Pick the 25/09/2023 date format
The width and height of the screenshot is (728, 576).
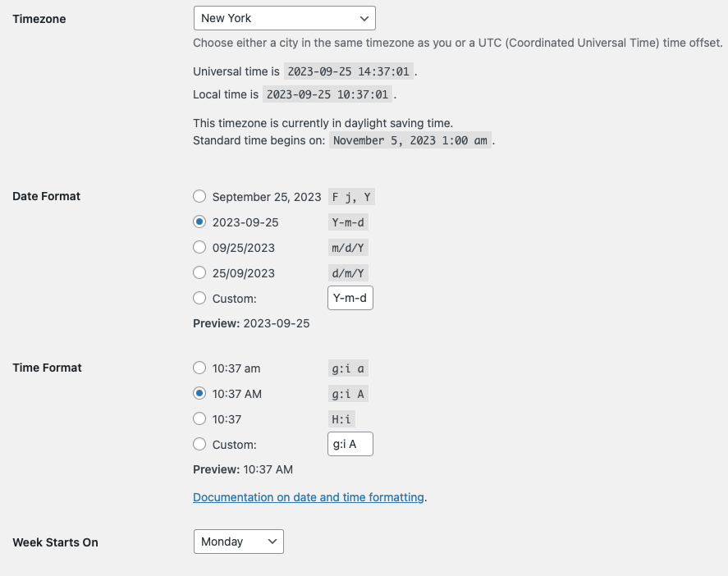click(199, 273)
